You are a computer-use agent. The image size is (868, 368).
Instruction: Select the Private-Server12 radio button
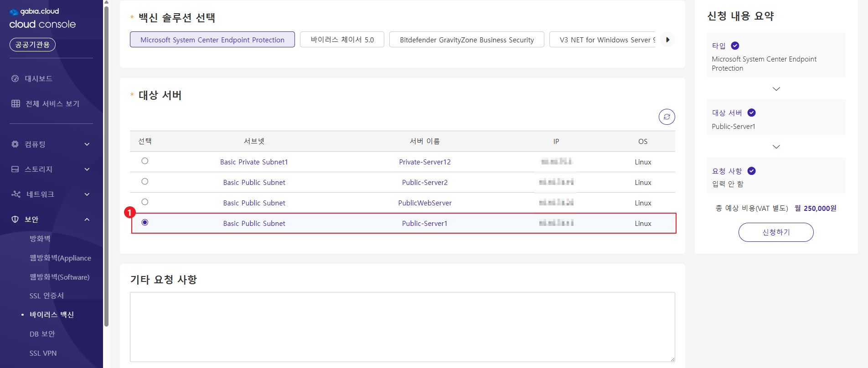tap(145, 161)
